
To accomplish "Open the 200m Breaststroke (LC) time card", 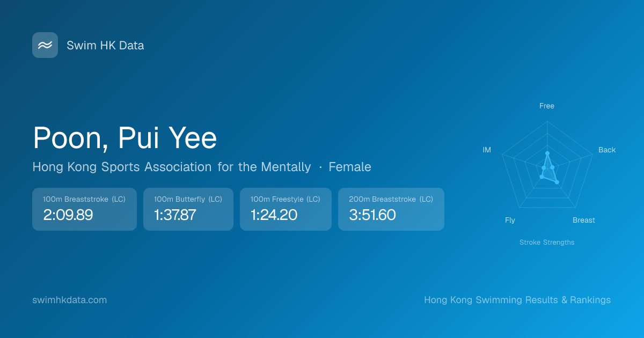I will click(x=391, y=209).
